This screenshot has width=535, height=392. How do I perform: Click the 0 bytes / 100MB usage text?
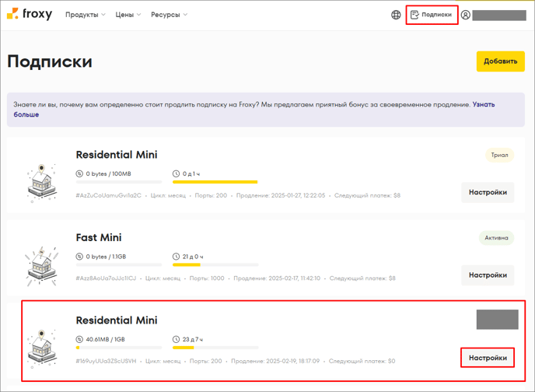pos(109,173)
